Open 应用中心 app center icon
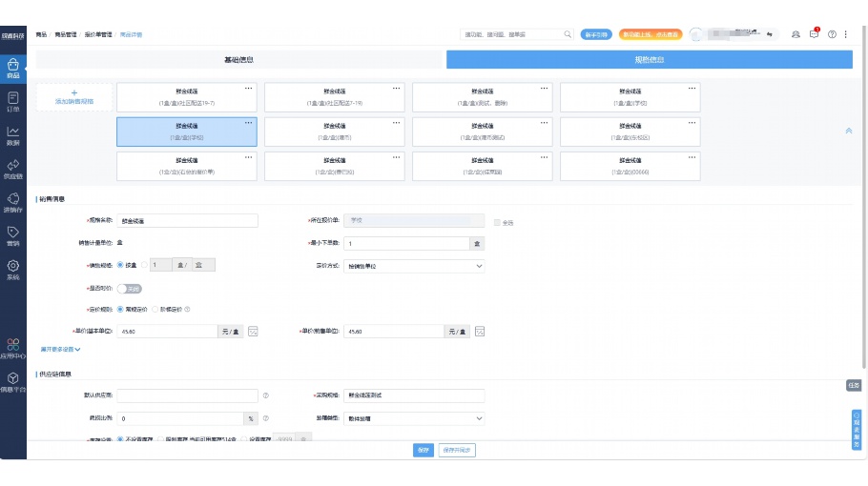The height and width of the screenshot is (486, 868). (x=13, y=348)
